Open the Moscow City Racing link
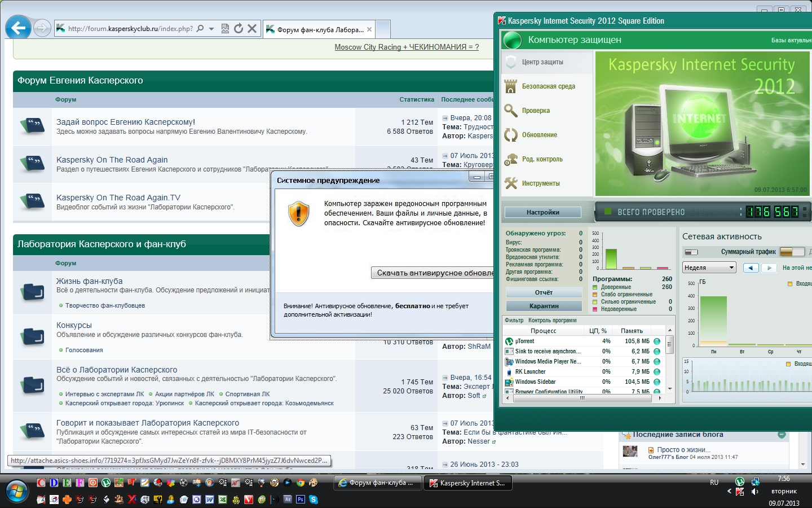This screenshot has width=812, height=508. pos(407,47)
